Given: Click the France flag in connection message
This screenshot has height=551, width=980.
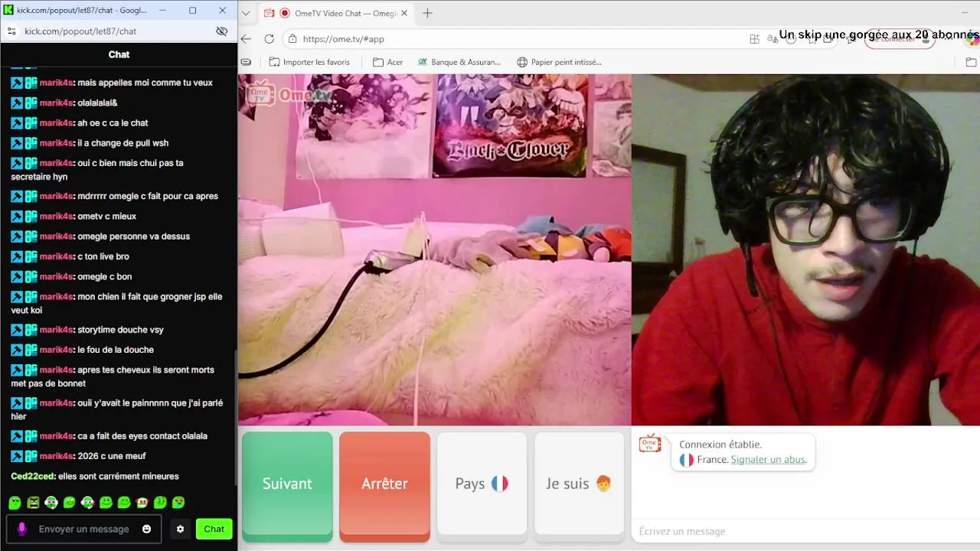Looking at the screenshot, I should tap(687, 460).
